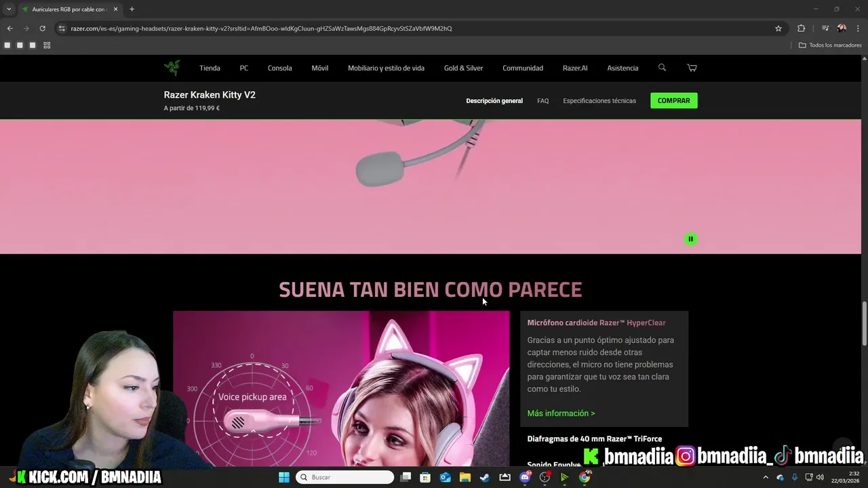The width and height of the screenshot is (868, 488).
Task: Open Todos los marcadores folder
Action: (x=830, y=45)
